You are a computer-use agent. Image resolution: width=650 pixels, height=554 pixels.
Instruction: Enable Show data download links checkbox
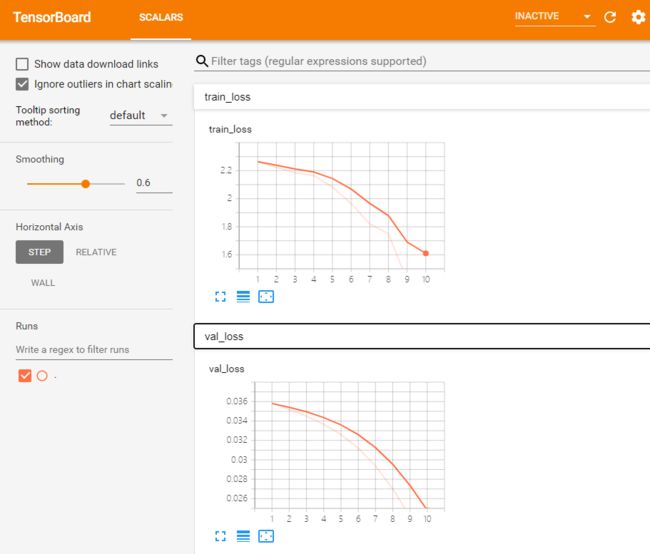22,64
